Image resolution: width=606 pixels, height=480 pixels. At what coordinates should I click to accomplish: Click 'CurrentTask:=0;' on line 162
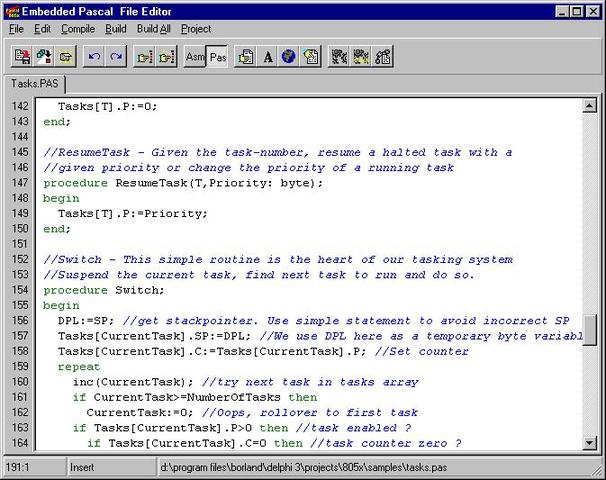click(x=140, y=413)
